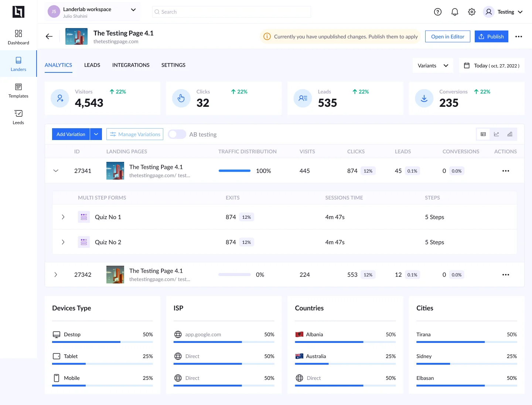Switch to the Integrations tab
Viewport: 532px width, 405px height.
pos(131,65)
